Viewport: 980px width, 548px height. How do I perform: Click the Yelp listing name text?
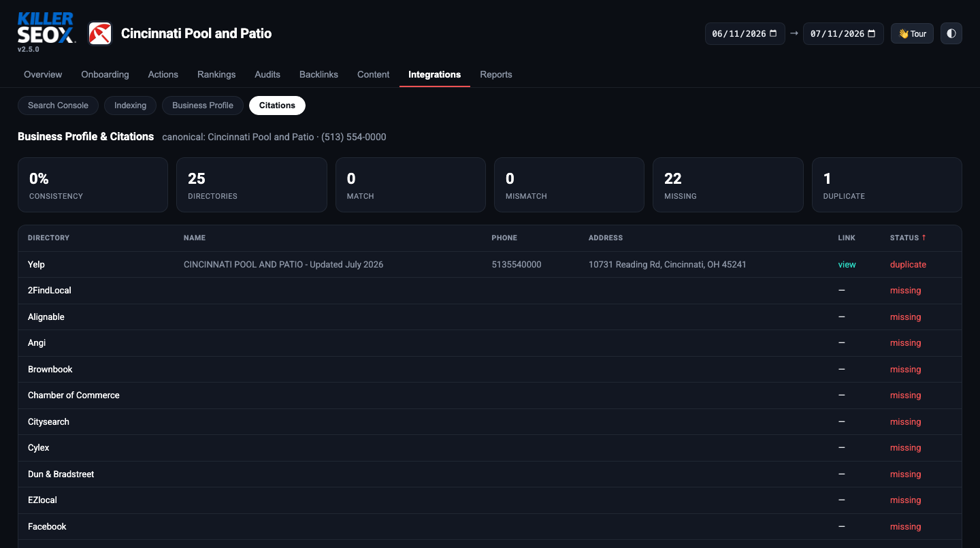click(283, 264)
